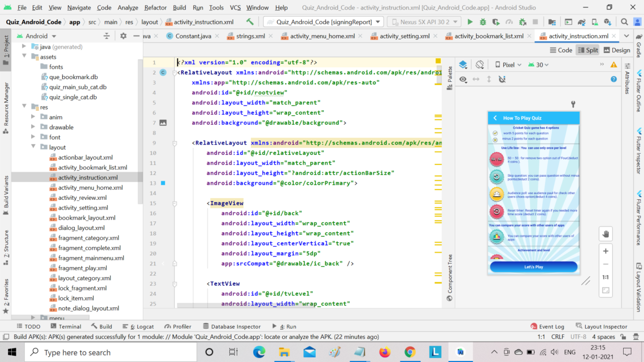Open the AVD Manager icon
This screenshot has height=362, width=644.
[x=594, y=21]
